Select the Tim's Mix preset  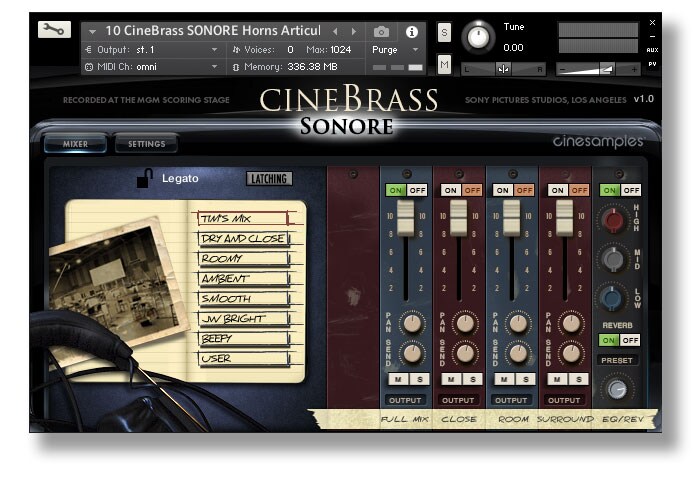pos(242,218)
